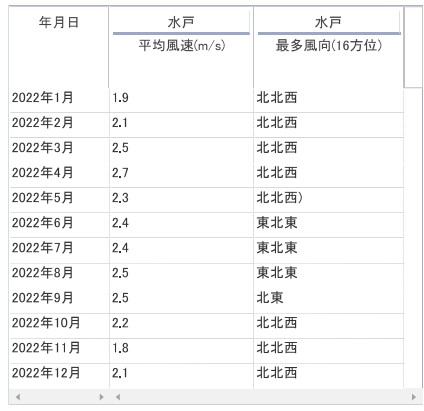Click left arrow of date column scrollbar
The height and width of the screenshot is (411, 424).
click(x=18, y=397)
